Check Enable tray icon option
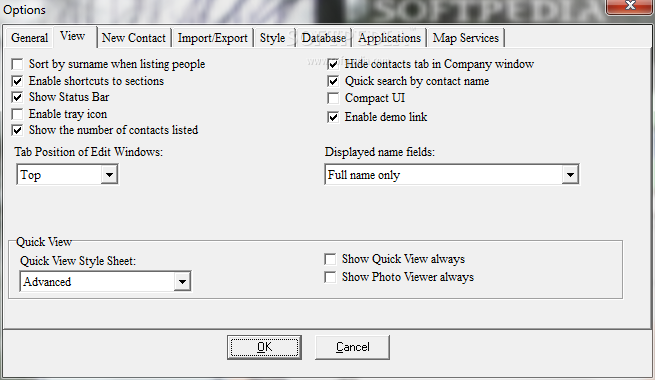655x380 pixels. click(x=17, y=114)
